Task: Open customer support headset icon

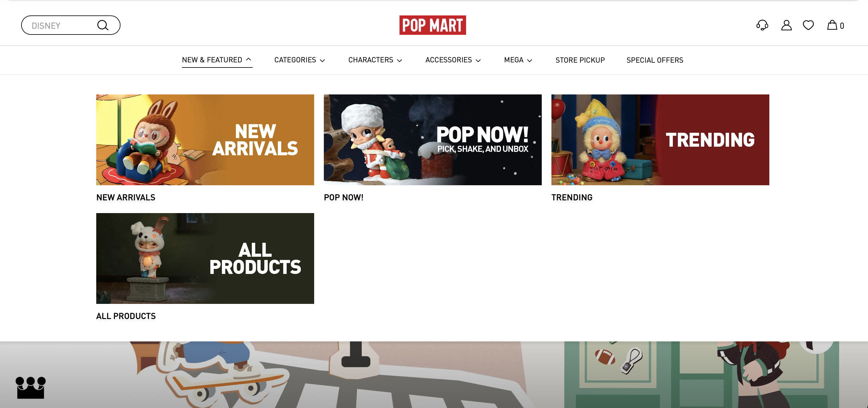Action: 762,25
